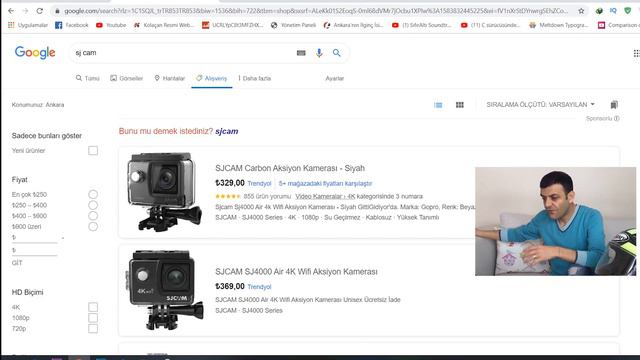This screenshot has width=640, height=360.
Task: Open the Uygulamalar apps shortcut
Action: coord(28,25)
